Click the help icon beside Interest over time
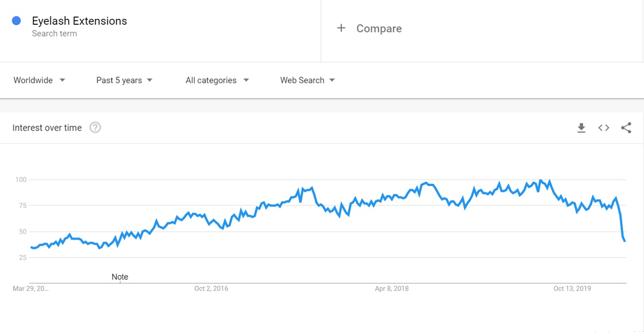This screenshot has width=644, height=332. tap(95, 128)
